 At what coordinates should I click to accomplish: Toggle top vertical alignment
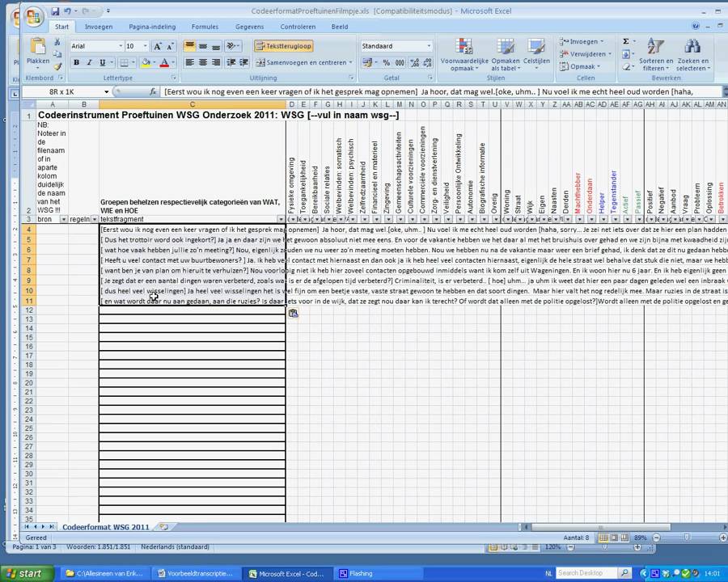pos(189,46)
